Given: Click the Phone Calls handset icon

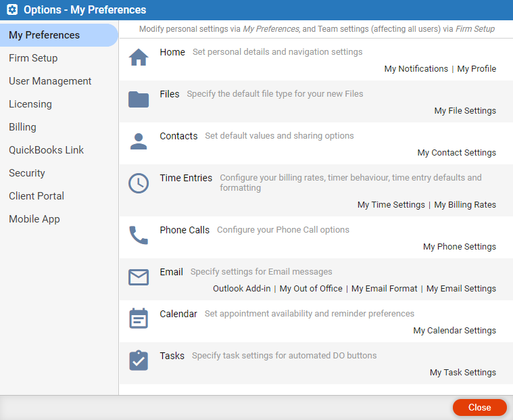Looking at the screenshot, I should [x=139, y=235].
